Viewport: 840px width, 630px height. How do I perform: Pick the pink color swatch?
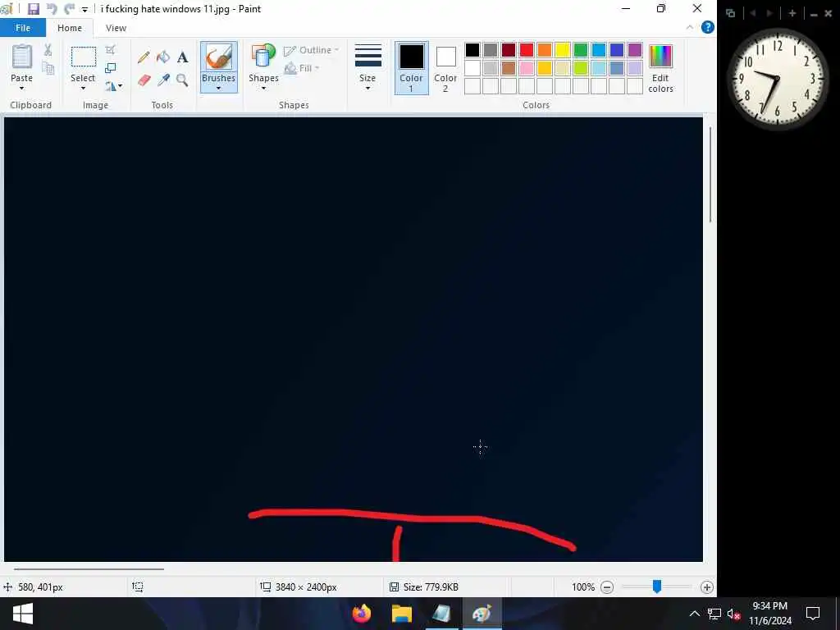[x=526, y=68]
